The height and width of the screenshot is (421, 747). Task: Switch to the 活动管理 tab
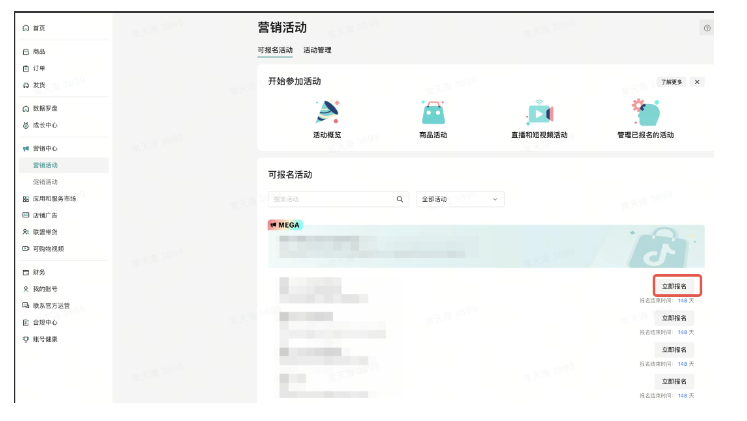[317, 50]
